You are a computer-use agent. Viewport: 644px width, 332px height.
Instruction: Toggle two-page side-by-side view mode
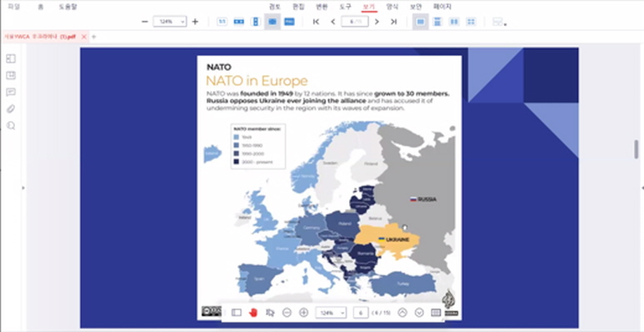pos(454,22)
